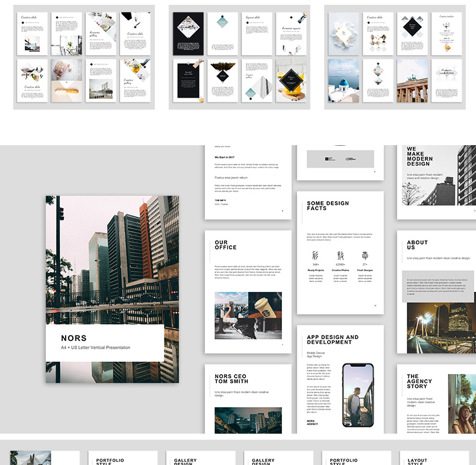
Task: Open the Square slide thumbnail
Action: (257, 34)
